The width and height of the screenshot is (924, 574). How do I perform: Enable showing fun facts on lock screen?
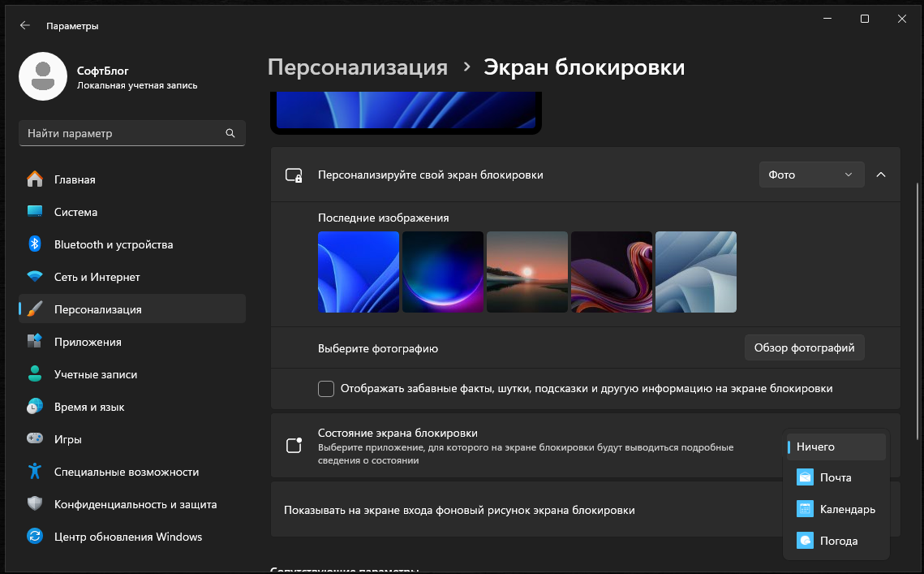pyautogui.click(x=325, y=388)
